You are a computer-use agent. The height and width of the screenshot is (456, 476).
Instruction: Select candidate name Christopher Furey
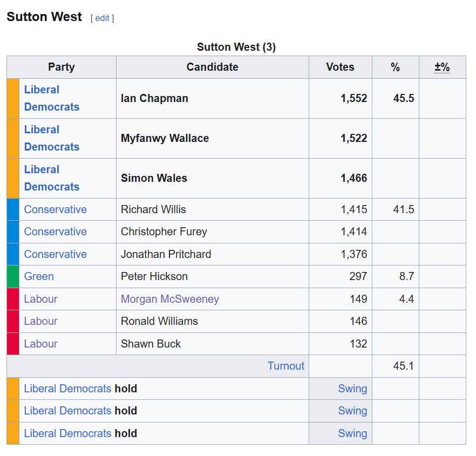point(164,232)
